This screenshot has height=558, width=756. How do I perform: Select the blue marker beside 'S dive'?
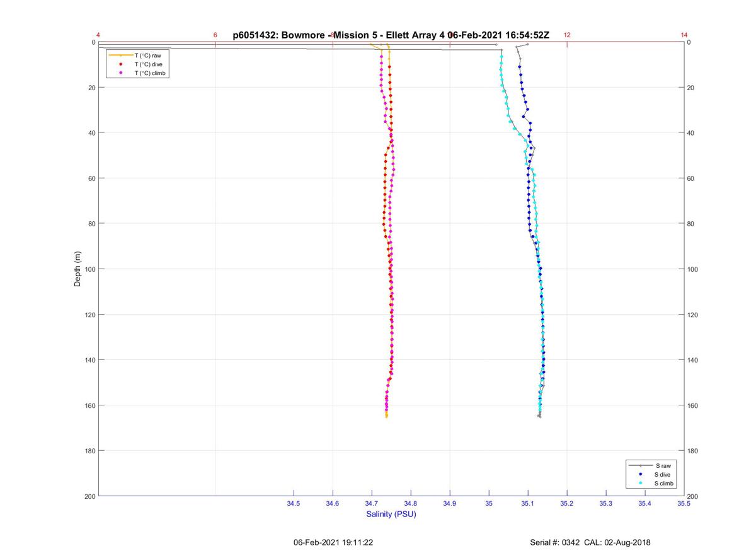click(641, 474)
